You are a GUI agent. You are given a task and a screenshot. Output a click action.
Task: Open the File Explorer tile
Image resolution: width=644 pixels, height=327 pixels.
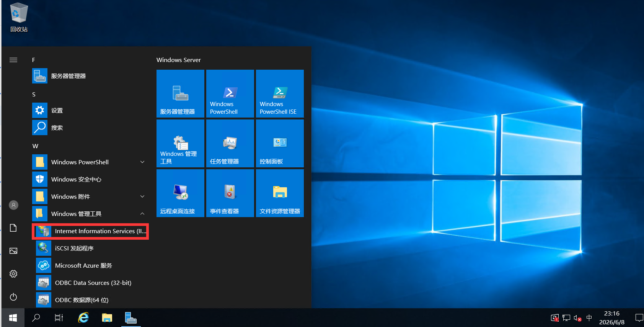pyautogui.click(x=280, y=193)
